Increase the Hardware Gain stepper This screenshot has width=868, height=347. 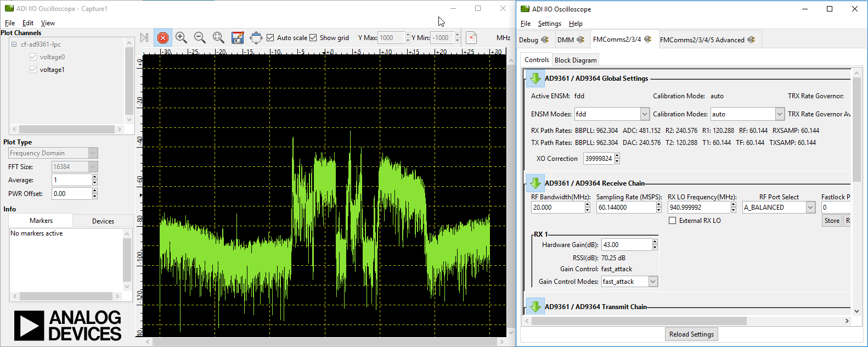[655, 242]
